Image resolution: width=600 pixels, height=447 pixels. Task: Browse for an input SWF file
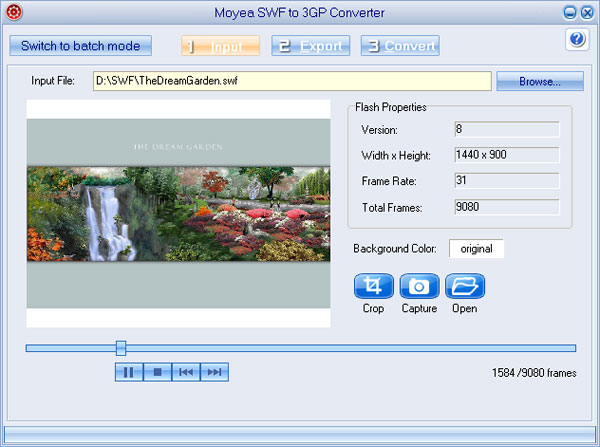pos(540,81)
